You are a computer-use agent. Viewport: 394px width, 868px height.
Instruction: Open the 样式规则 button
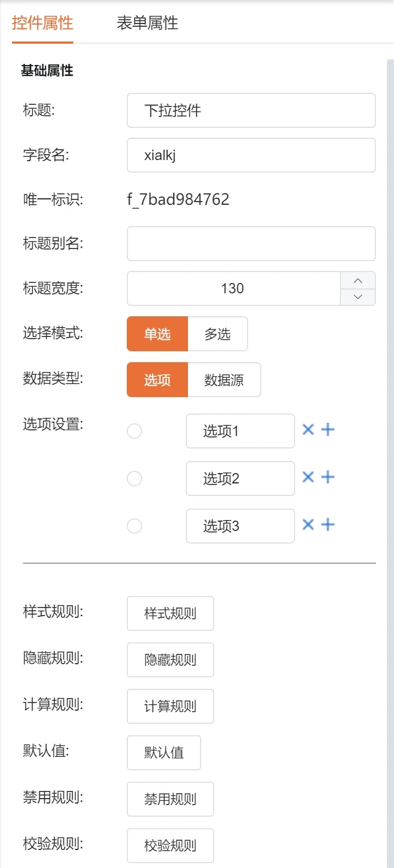pos(170,613)
